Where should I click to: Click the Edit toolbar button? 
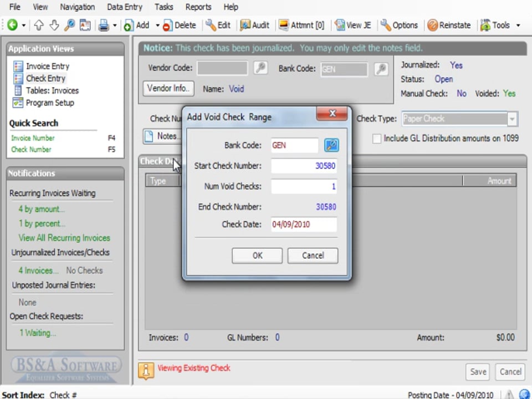(218, 25)
